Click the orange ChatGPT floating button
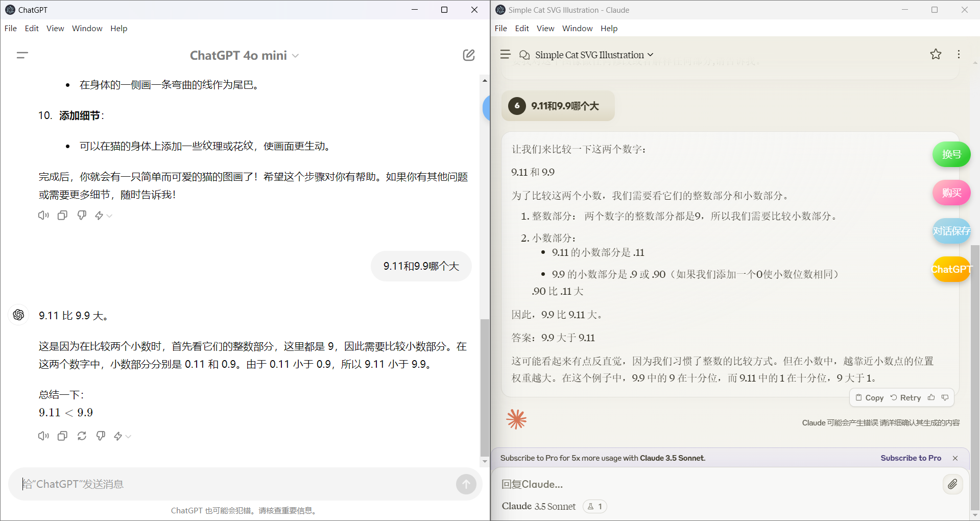Viewport: 980px width, 521px height. (951, 269)
